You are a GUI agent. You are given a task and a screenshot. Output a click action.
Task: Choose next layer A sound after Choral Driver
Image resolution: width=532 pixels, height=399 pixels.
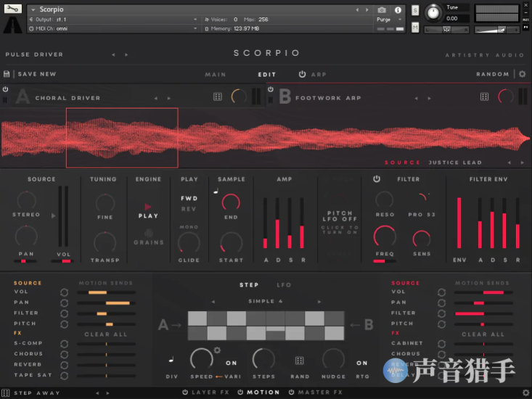pos(169,99)
